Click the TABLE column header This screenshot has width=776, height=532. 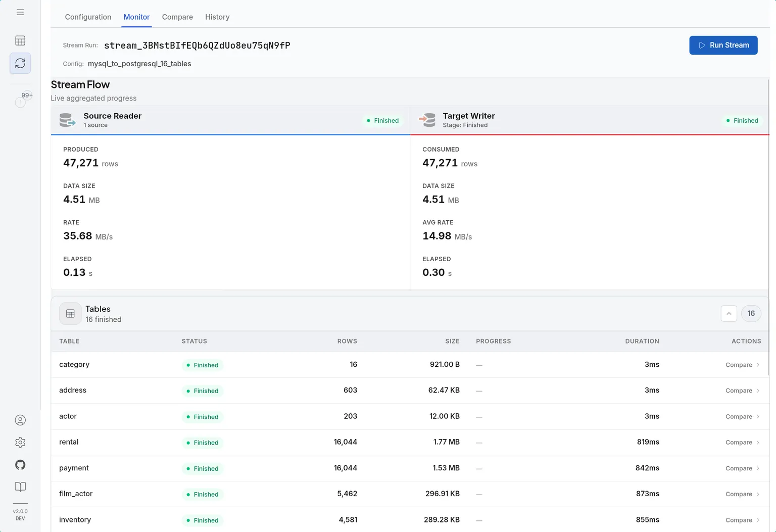69,342
